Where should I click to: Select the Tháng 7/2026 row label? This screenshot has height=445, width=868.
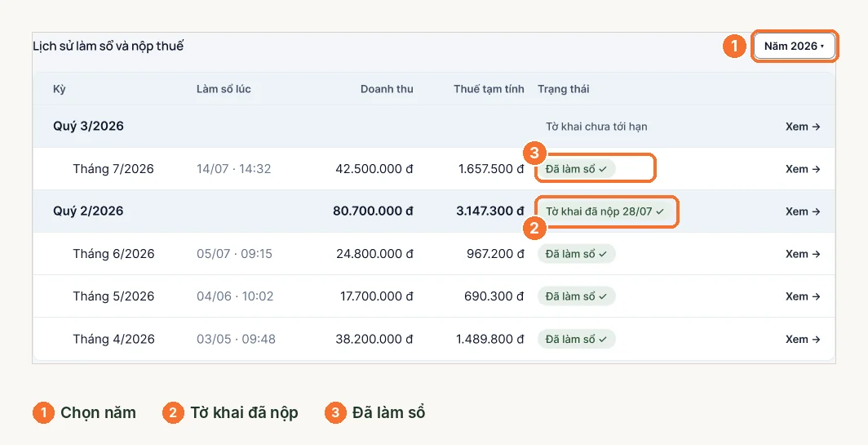tap(113, 169)
